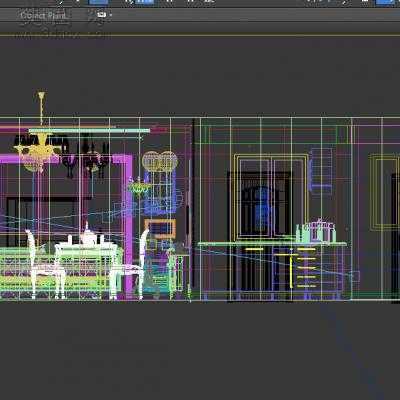Image resolution: width=400 pixels, height=400 pixels.
Task: Pick the yellow door frame outline
Action: pyautogui.click(x=271, y=197)
